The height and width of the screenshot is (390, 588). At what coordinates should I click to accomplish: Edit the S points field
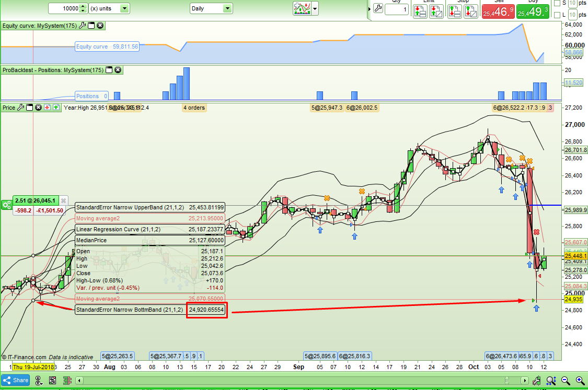click(x=572, y=3)
